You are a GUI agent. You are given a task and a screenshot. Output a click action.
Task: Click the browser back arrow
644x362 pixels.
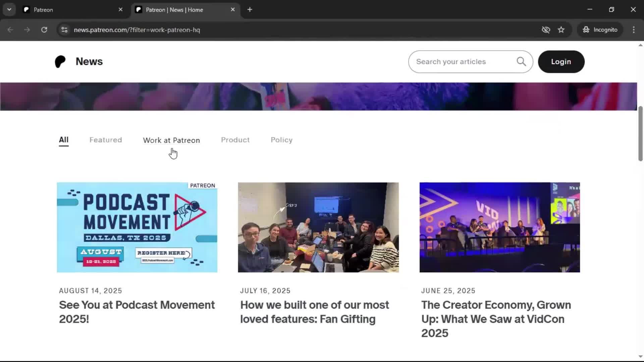pos(10,30)
